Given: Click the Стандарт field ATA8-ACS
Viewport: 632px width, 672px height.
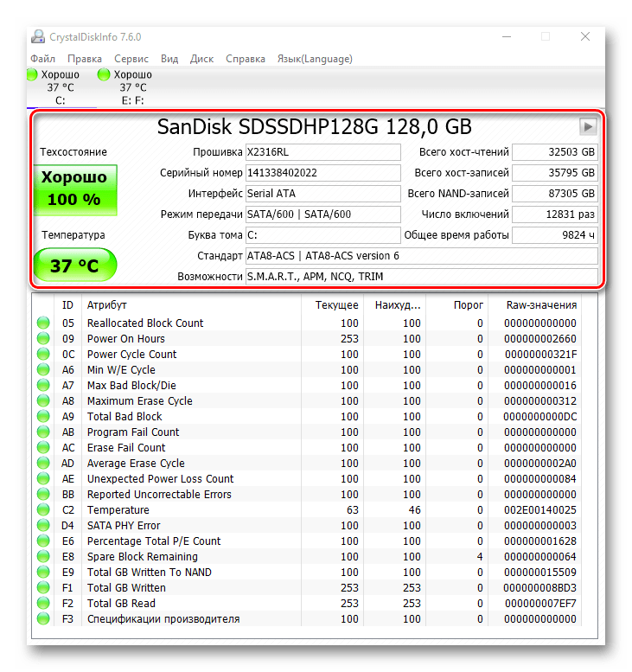Looking at the screenshot, I should (422, 256).
